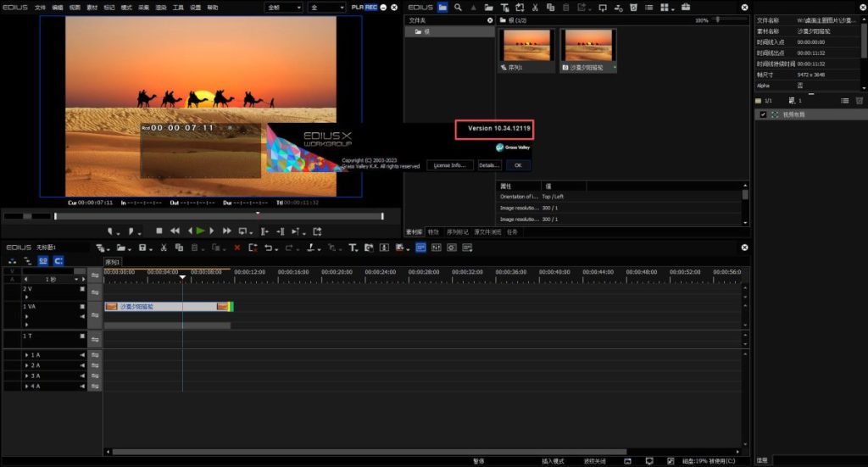The width and height of the screenshot is (868, 467).
Task: Click the green Play button in the player
Action: (x=200, y=231)
